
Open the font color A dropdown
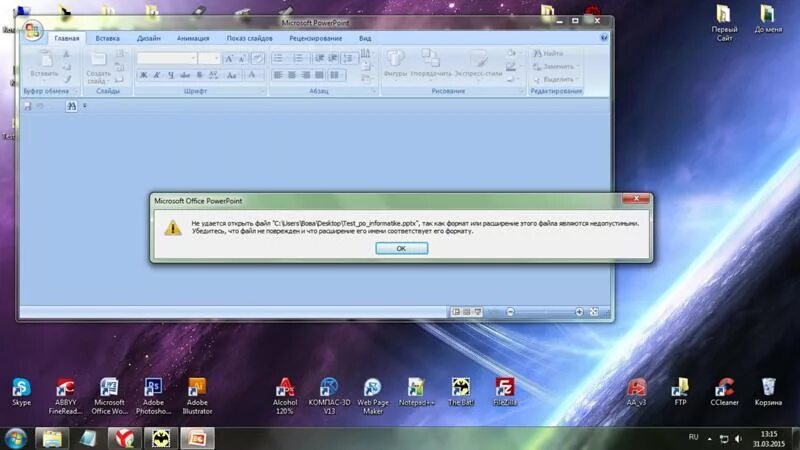252,75
